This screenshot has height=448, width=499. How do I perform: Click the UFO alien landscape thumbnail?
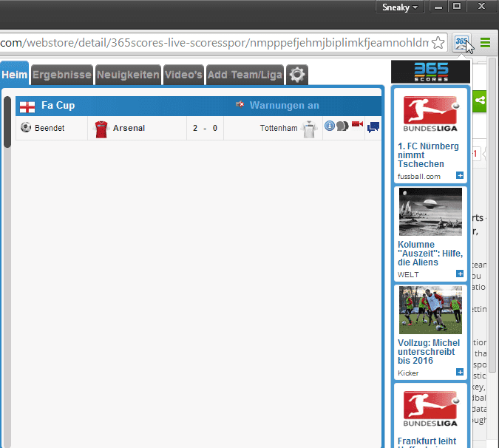coord(430,211)
